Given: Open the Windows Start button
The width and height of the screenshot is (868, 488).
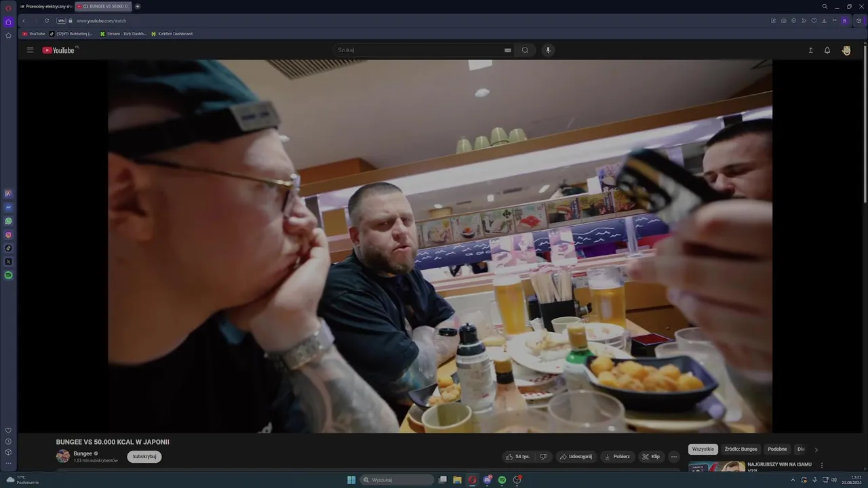Looking at the screenshot, I should click(x=351, y=480).
